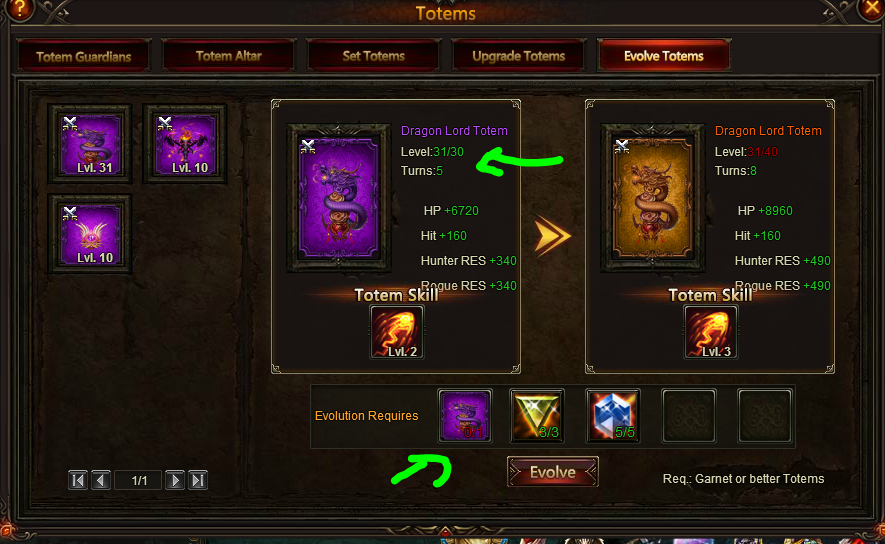The image size is (885, 544).
Task: Open the Set Totems tab
Action: point(374,56)
